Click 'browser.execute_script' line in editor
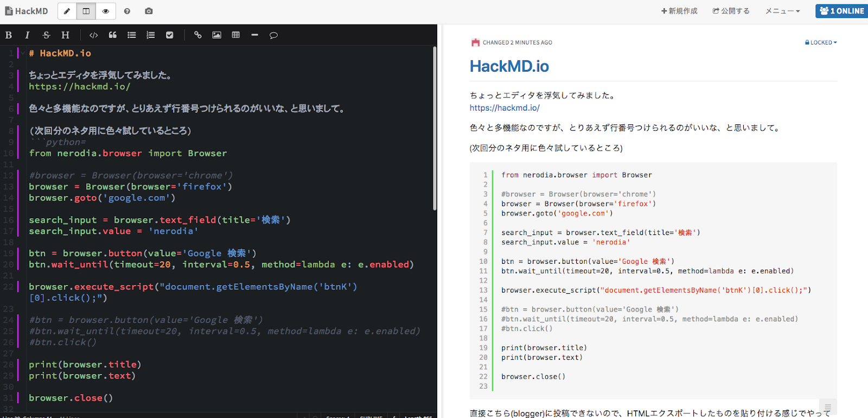This screenshot has height=418, width=868. (x=193, y=292)
